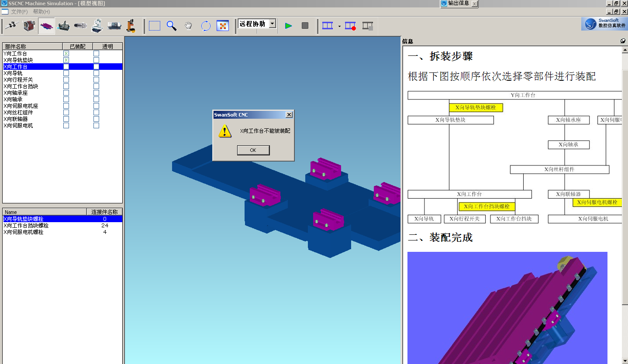Select the rectangular zoom selection tool
Screen dimensions: 628x364
pos(154,26)
